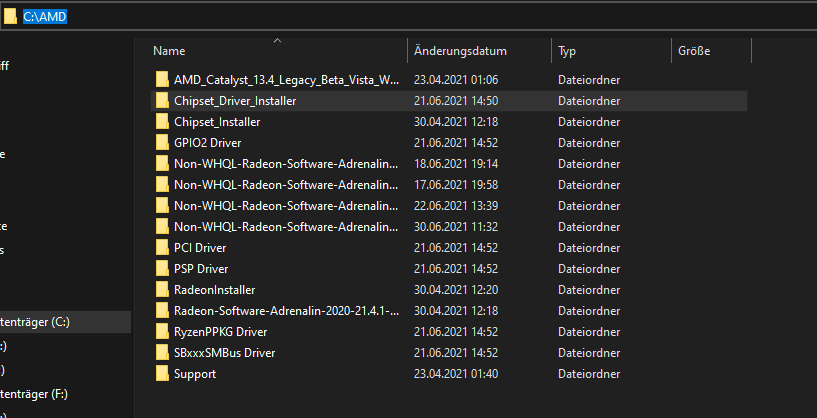Select Non-WHQL-Radeon-Software folder name dated 30.06.2021 11:32
817x418 pixels.
coord(287,227)
